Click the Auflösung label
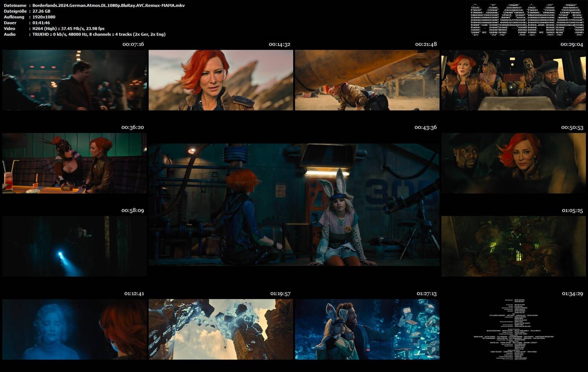The image size is (588, 372). (14, 17)
